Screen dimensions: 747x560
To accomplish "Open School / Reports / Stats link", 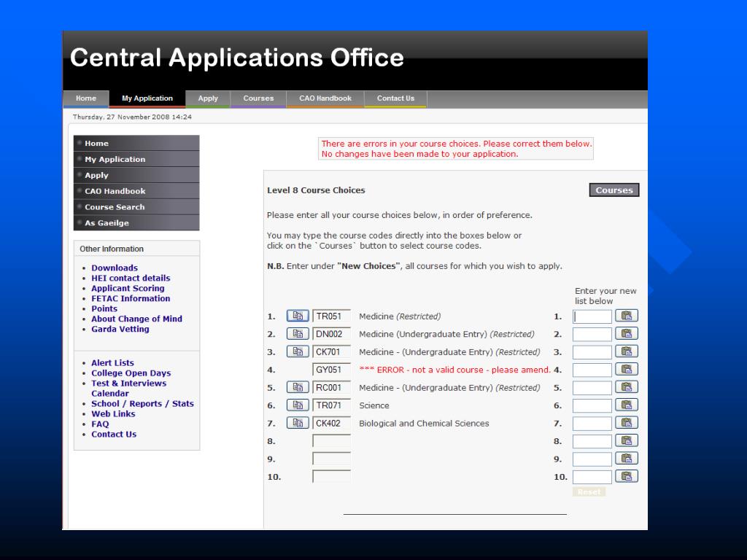I will 142,404.
